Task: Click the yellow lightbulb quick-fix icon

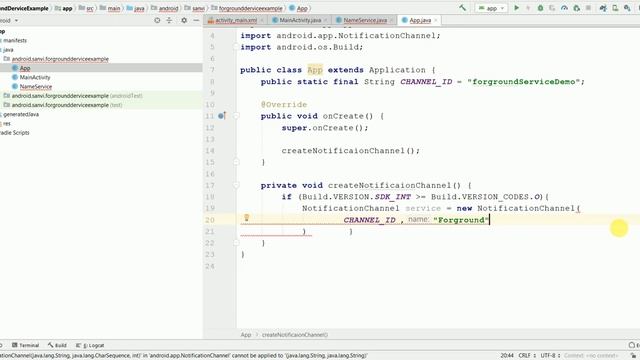Action: (247, 218)
